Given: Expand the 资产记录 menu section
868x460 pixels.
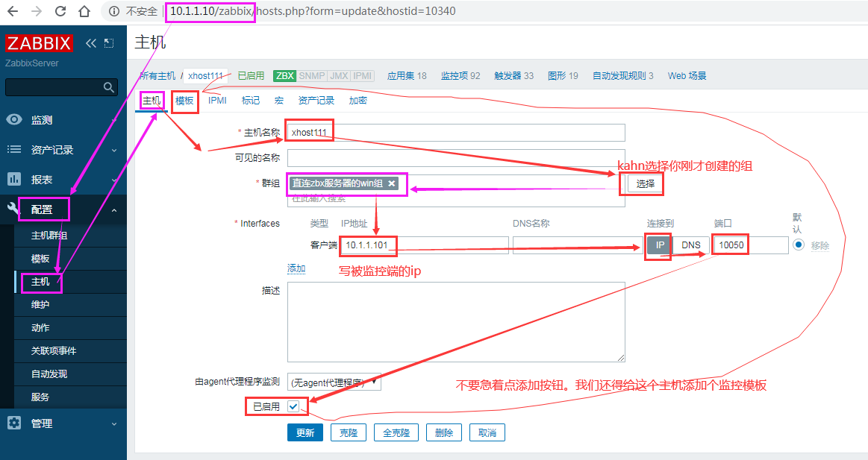Looking at the screenshot, I should (115, 150).
